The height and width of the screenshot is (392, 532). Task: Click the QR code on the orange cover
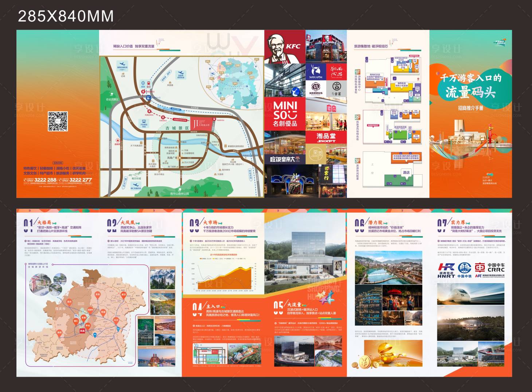pos(58,122)
